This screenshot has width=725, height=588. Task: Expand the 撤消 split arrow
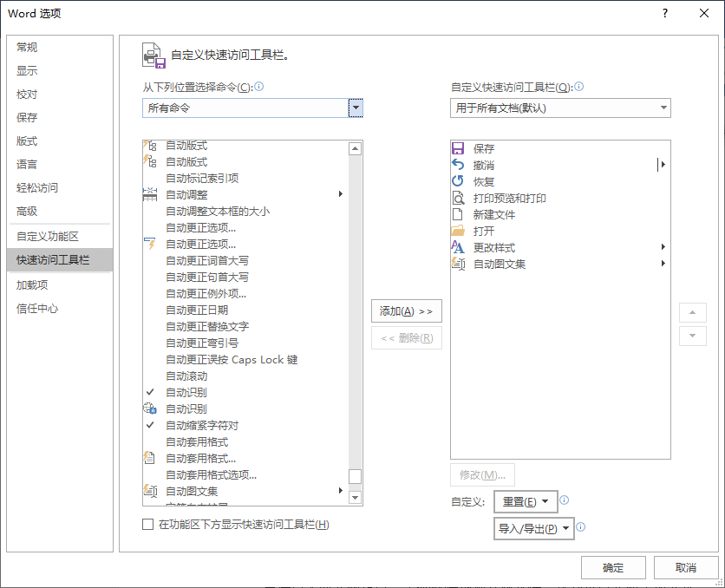(663, 165)
